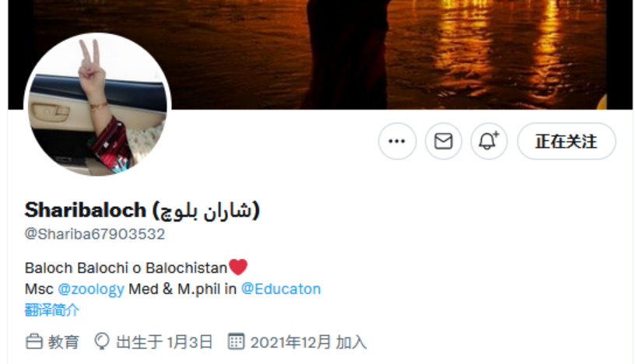Open the circular profile avatar photo
The image size is (635, 364).
coord(97,105)
